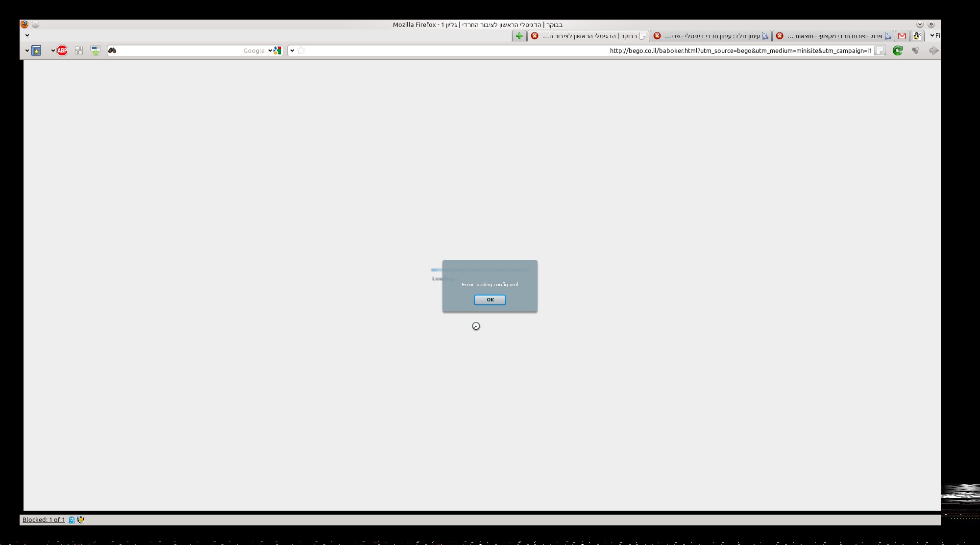This screenshot has width=980, height=545.
Task: Click the Blocked: 1 of 1 link
Action: (44, 520)
